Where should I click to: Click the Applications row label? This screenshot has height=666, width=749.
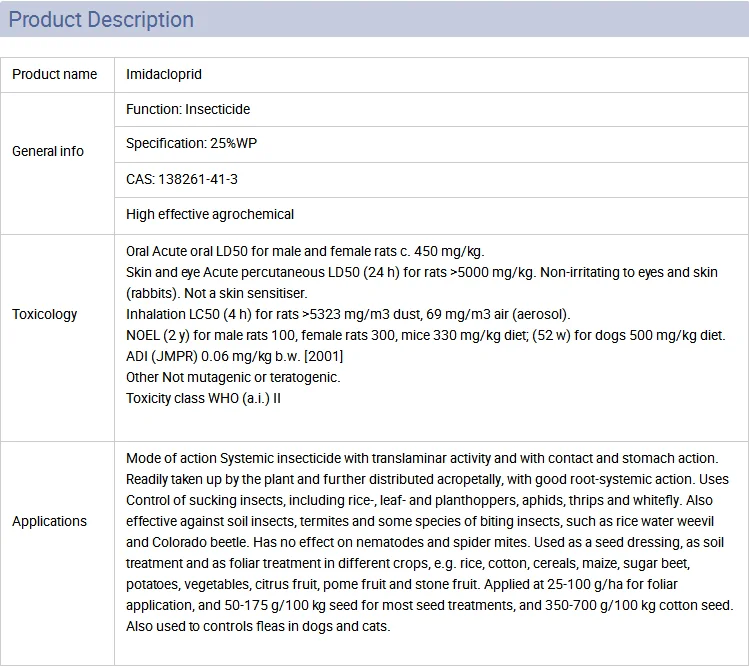(50, 521)
